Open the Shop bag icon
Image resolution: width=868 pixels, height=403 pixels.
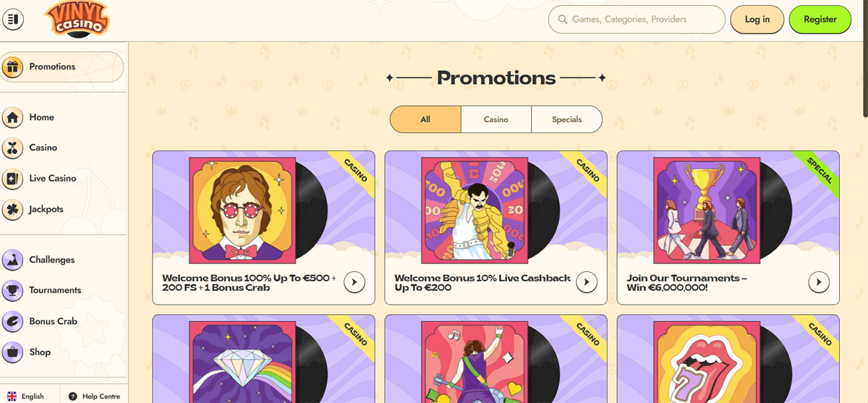12,352
